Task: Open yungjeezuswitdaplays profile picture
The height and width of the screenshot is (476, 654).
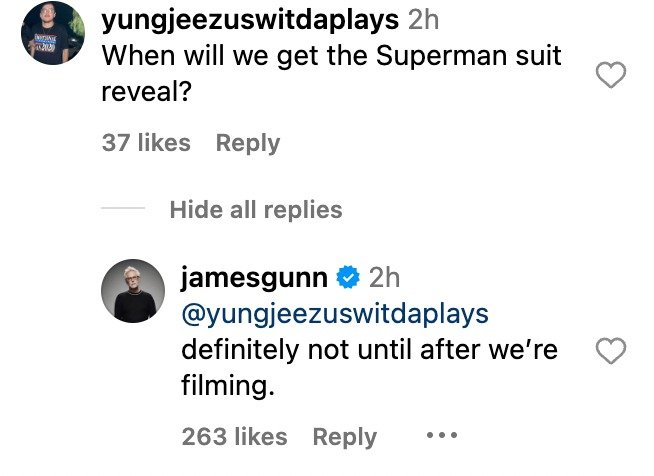Action: [x=52, y=33]
